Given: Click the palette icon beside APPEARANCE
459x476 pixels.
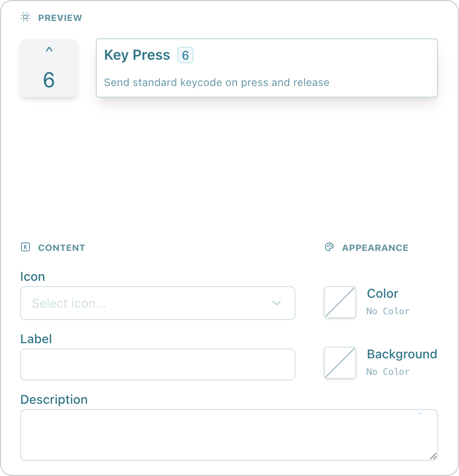Looking at the screenshot, I should (x=328, y=247).
